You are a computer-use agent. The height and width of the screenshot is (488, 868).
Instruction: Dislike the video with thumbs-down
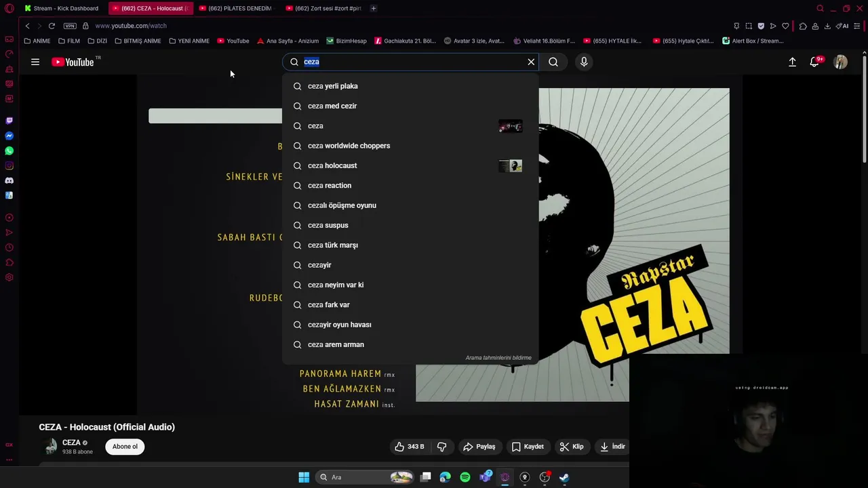(441, 447)
